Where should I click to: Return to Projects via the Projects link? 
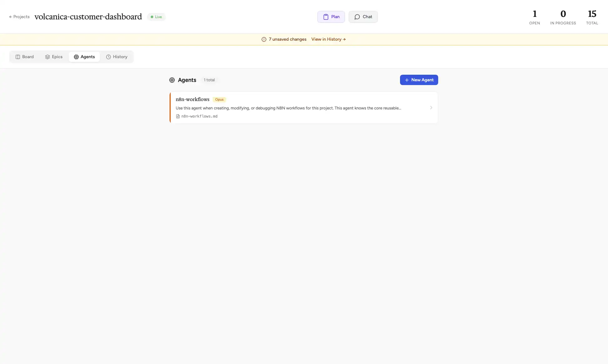(x=19, y=17)
